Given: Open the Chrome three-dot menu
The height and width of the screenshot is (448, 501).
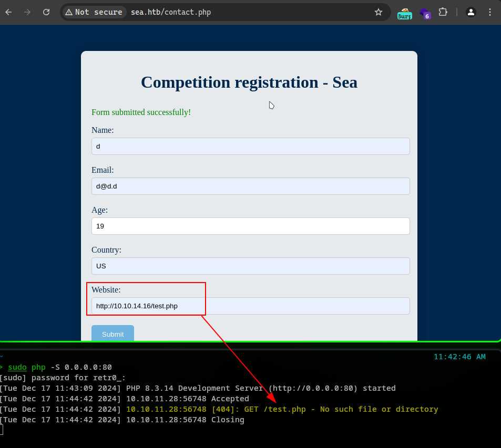Looking at the screenshot, I should 490,12.
